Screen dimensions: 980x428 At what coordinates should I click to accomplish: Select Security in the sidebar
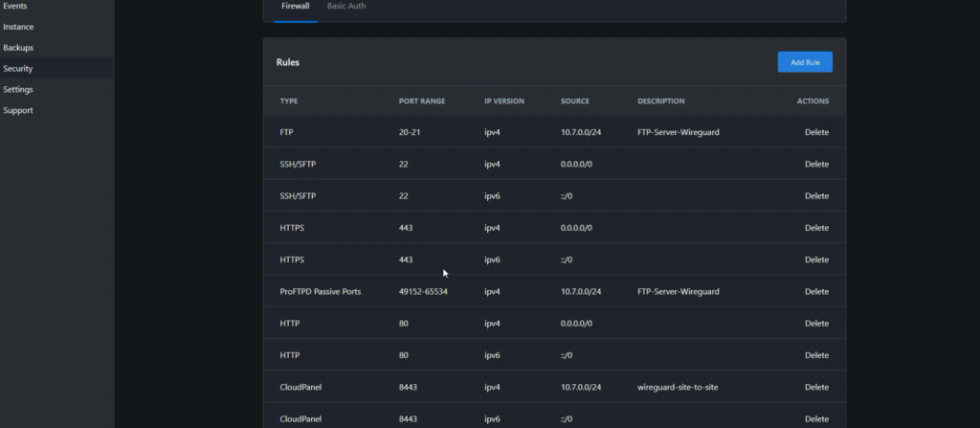(18, 69)
